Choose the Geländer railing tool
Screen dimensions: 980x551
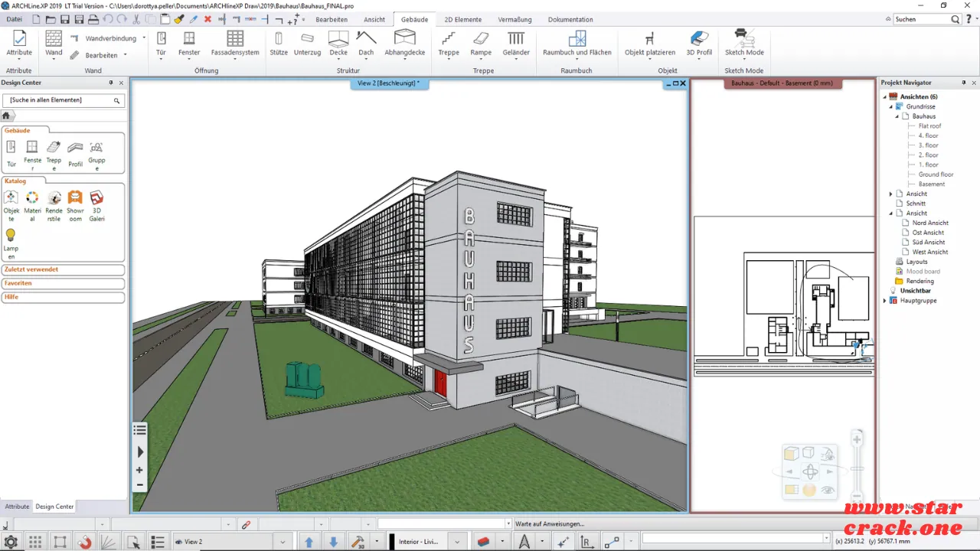click(516, 43)
